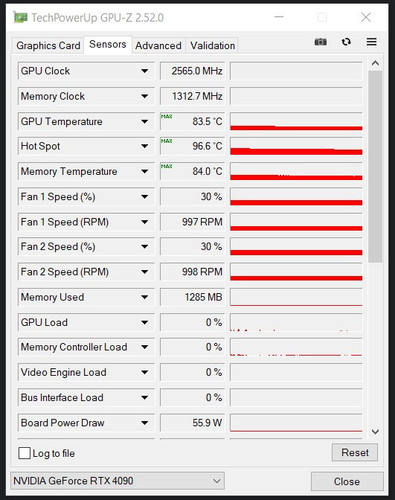
Task: Switch to the Graphics Card tab
Action: pyautogui.click(x=48, y=45)
